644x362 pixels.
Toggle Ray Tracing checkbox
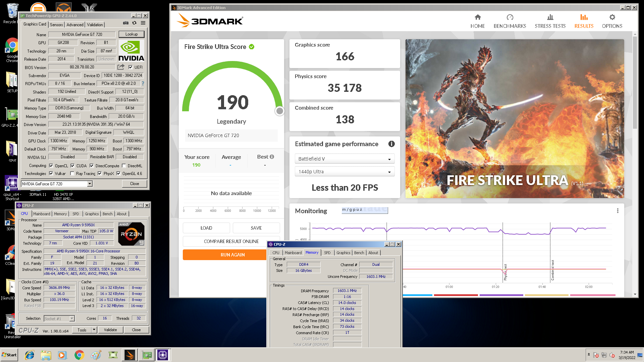click(72, 173)
